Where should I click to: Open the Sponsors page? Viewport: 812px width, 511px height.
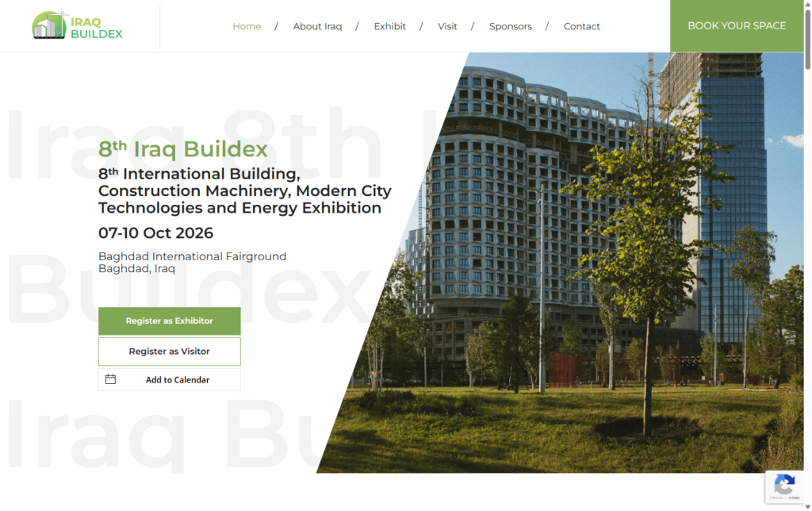click(510, 26)
